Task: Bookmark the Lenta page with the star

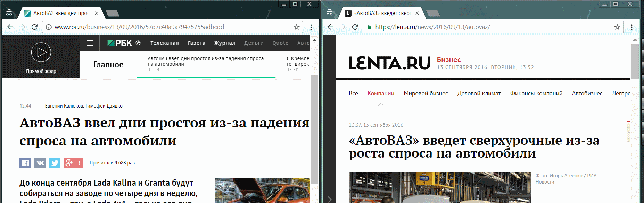Action: (617, 27)
